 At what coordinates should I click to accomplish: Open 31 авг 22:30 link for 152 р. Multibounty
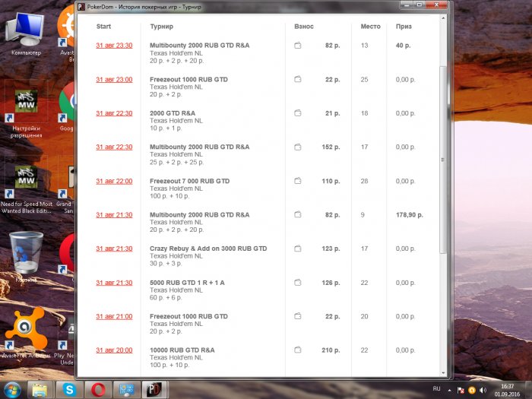pyautogui.click(x=114, y=147)
